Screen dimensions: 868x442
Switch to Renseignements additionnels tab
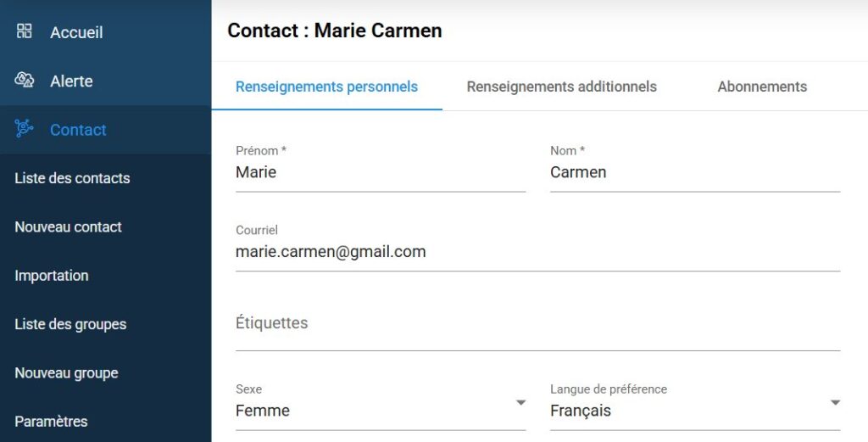[561, 87]
